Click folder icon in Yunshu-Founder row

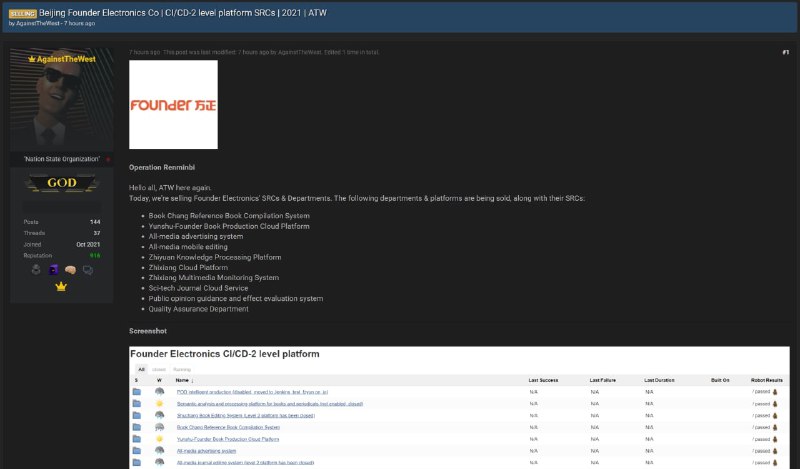(x=137, y=439)
